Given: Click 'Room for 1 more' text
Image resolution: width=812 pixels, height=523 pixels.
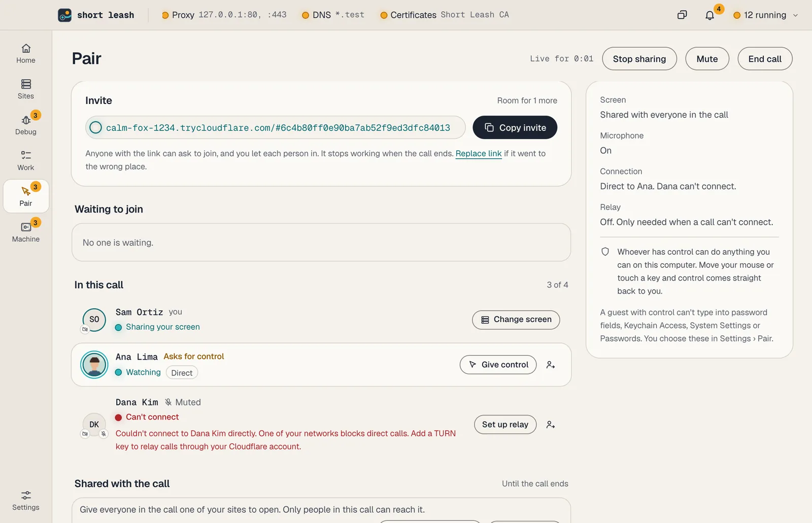Looking at the screenshot, I should tap(527, 100).
